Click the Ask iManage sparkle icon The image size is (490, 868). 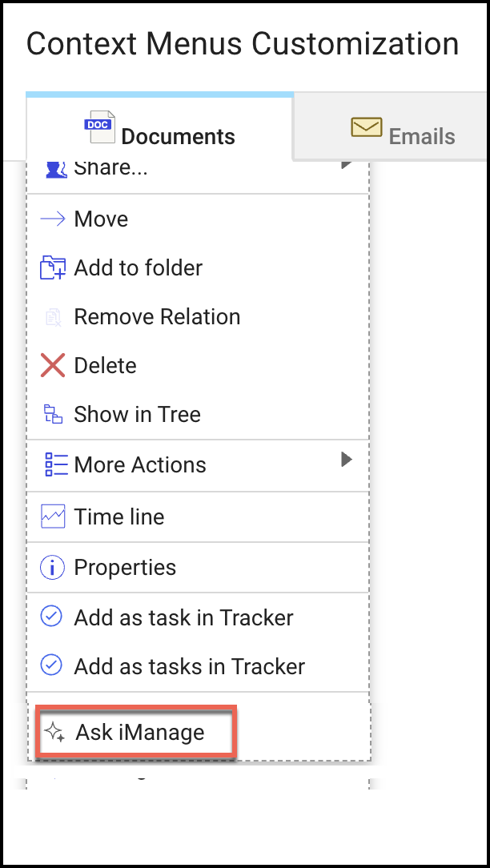54,732
